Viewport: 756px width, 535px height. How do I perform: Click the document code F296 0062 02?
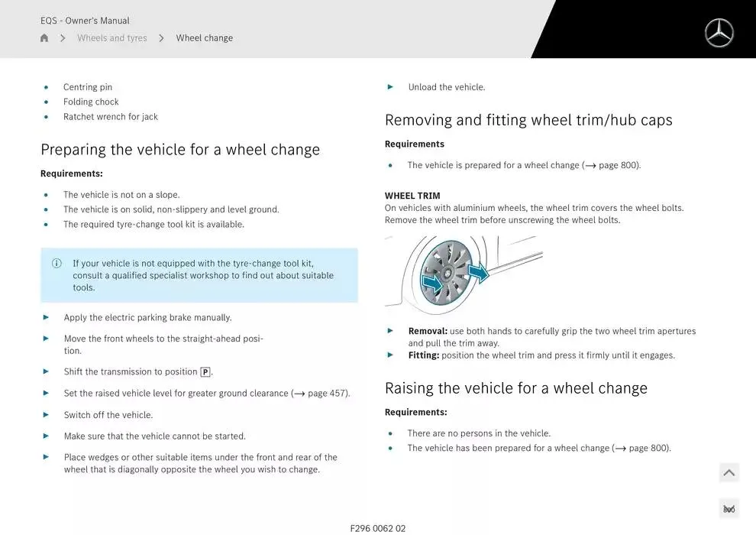point(378,528)
